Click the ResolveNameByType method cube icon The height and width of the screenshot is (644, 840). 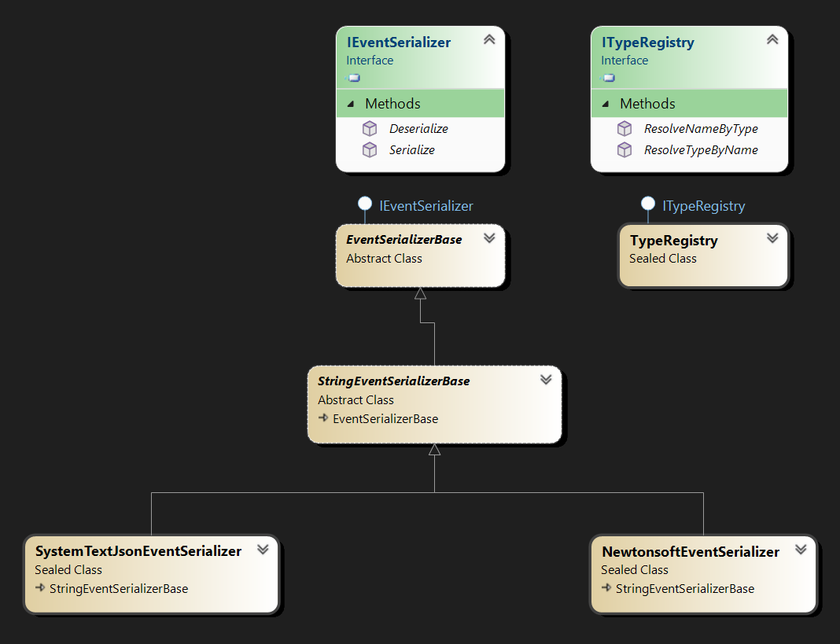pos(624,129)
